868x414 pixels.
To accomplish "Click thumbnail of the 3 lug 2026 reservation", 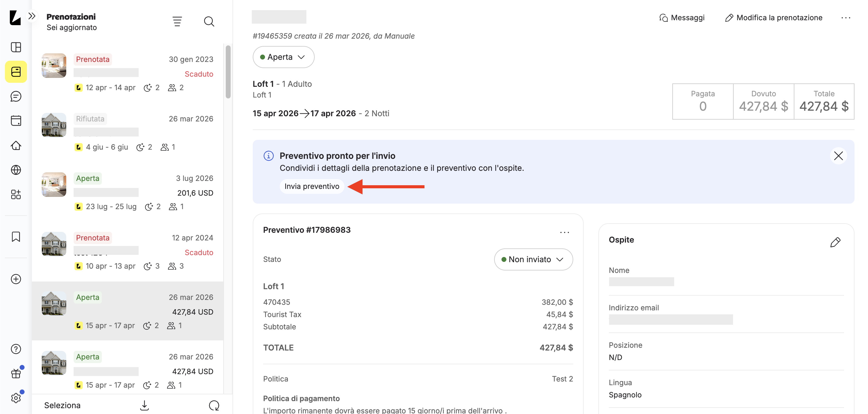I will point(54,185).
